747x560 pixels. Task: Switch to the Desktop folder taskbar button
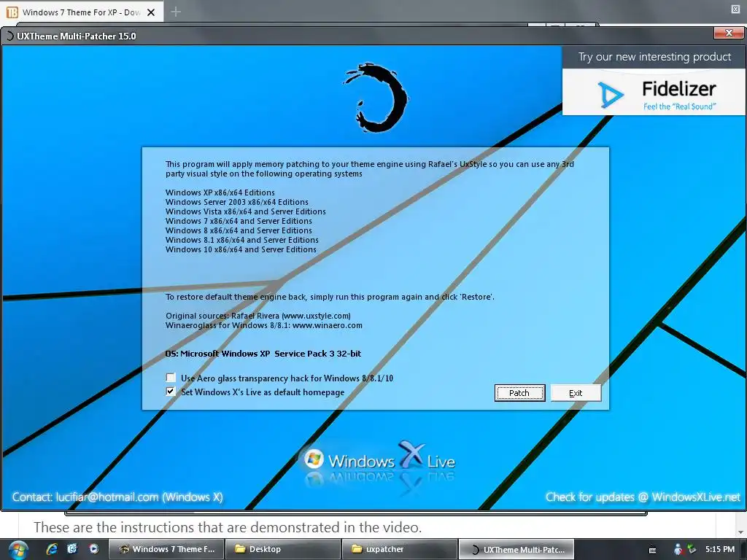pos(282,549)
